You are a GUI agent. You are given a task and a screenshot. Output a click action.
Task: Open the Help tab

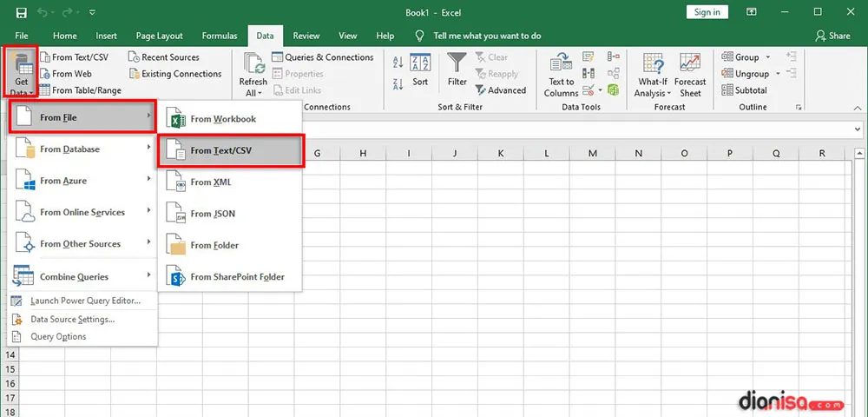pyautogui.click(x=385, y=36)
